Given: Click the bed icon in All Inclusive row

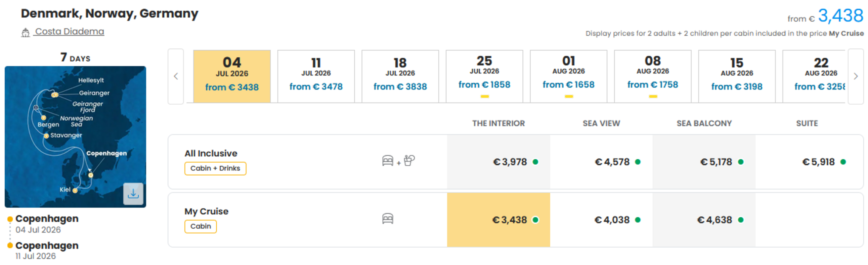Looking at the screenshot, I should coord(387,160).
